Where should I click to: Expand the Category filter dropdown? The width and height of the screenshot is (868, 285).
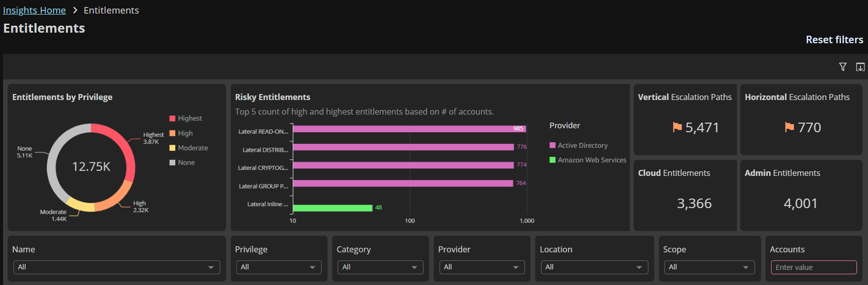pos(380,267)
